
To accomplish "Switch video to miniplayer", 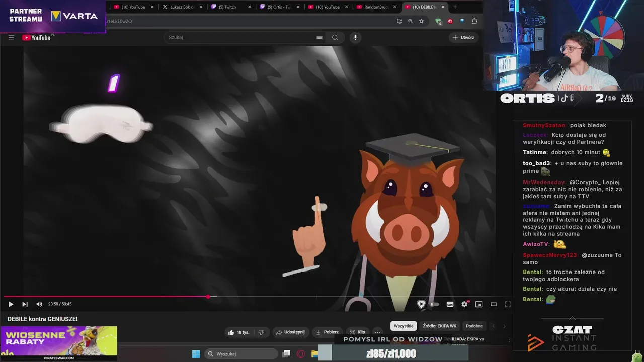I will [x=479, y=304].
